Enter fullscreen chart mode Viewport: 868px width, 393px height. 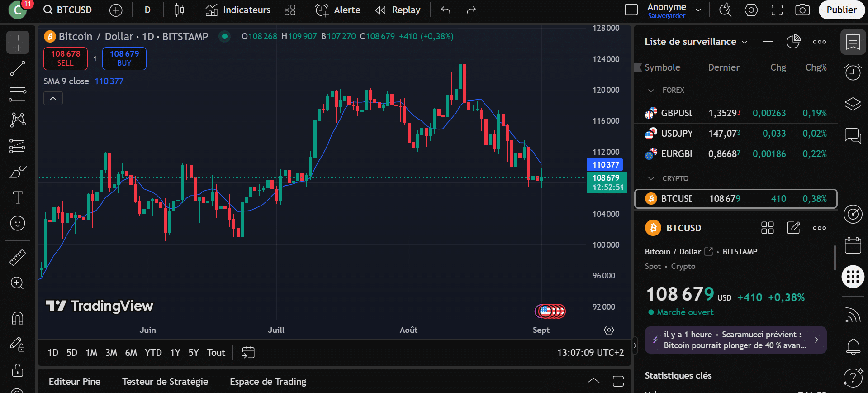click(x=777, y=10)
